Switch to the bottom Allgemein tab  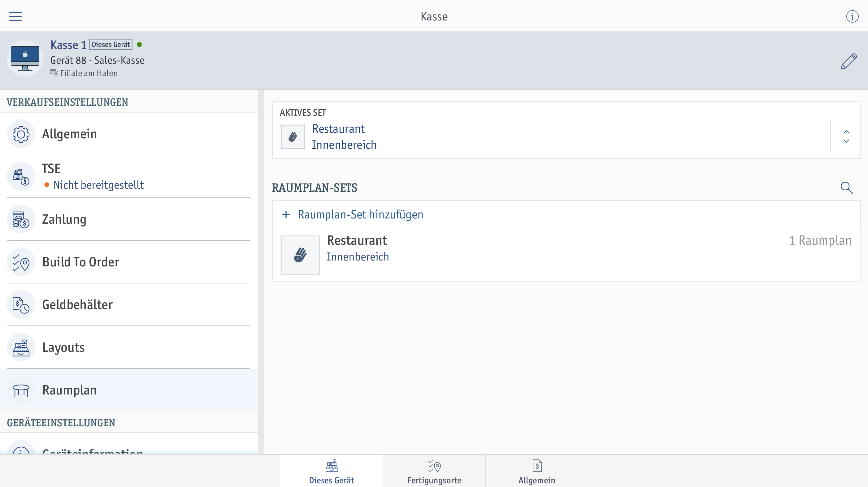(x=537, y=471)
